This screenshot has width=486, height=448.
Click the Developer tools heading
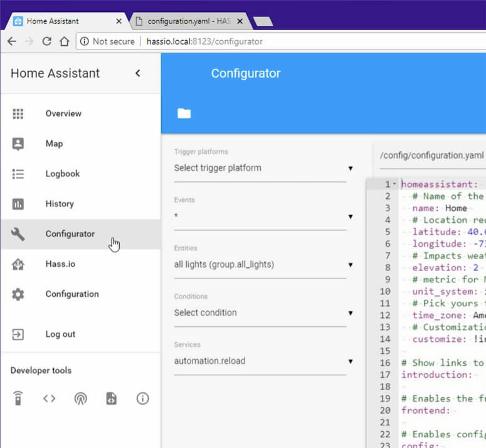coord(41,370)
